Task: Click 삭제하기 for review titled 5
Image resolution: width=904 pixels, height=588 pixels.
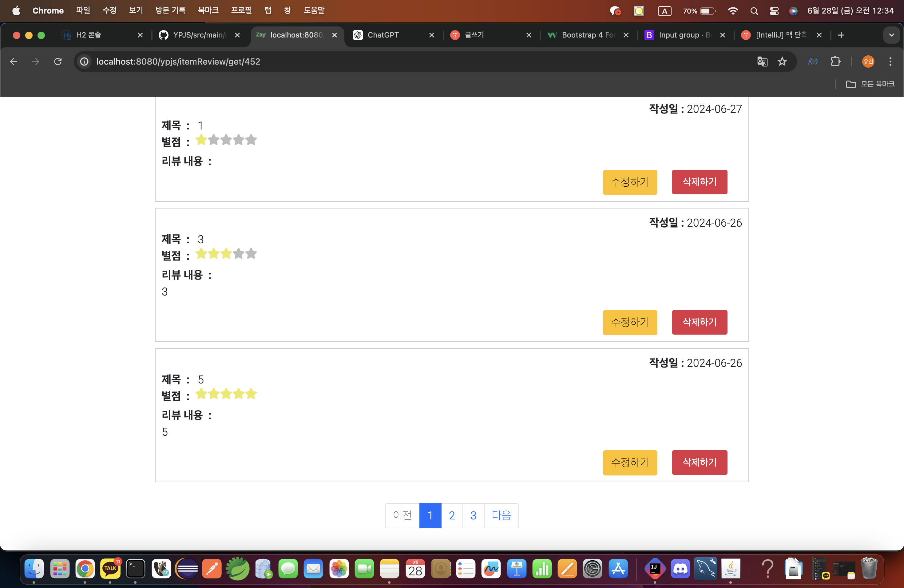Action: pos(699,462)
